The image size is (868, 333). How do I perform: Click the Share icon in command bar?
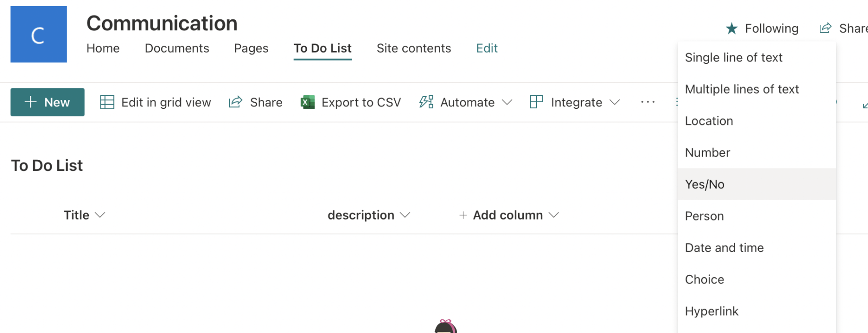click(x=235, y=102)
